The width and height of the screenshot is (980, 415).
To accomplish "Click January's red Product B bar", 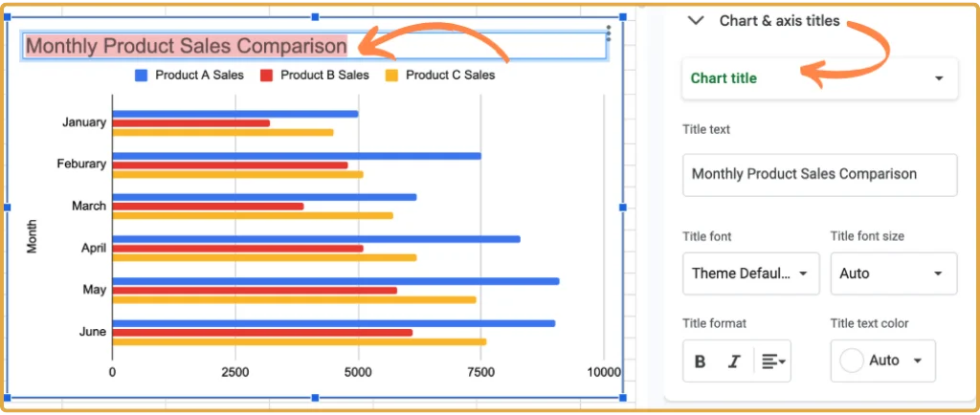I will [x=190, y=123].
